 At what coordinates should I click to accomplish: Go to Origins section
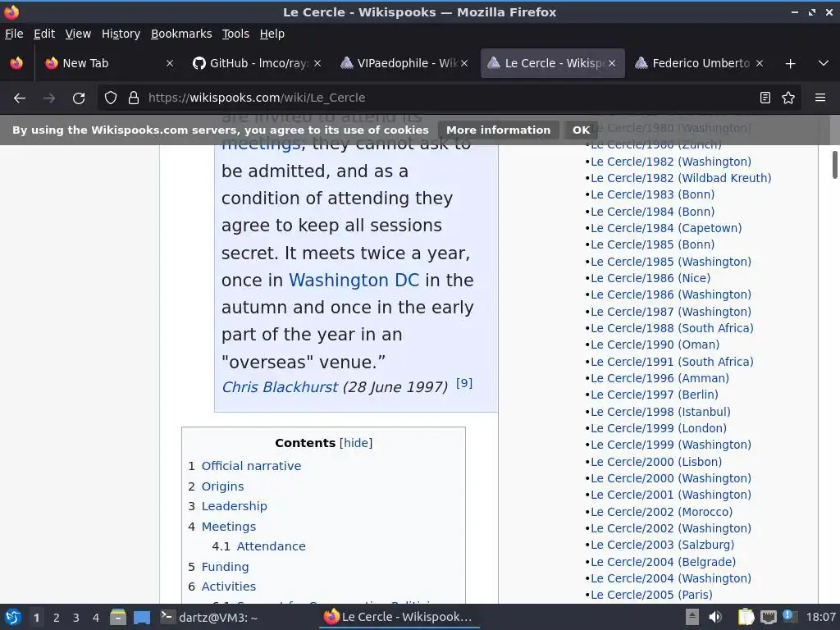click(222, 486)
